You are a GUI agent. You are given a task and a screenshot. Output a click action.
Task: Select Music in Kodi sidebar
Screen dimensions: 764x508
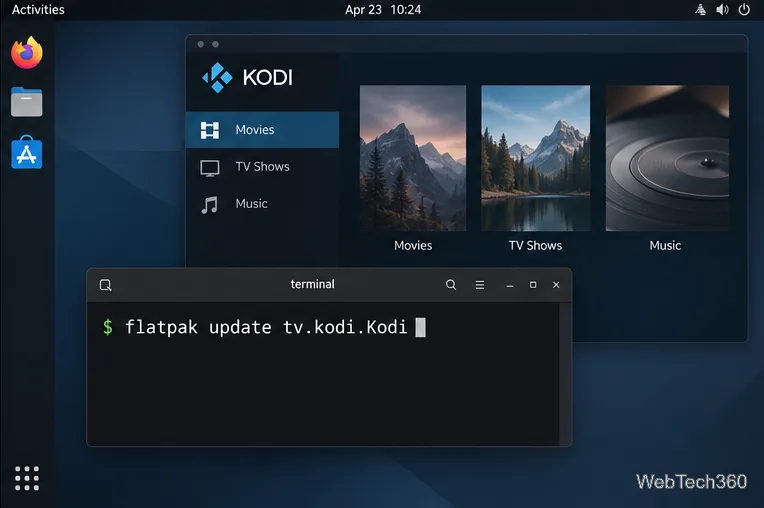(x=262, y=204)
